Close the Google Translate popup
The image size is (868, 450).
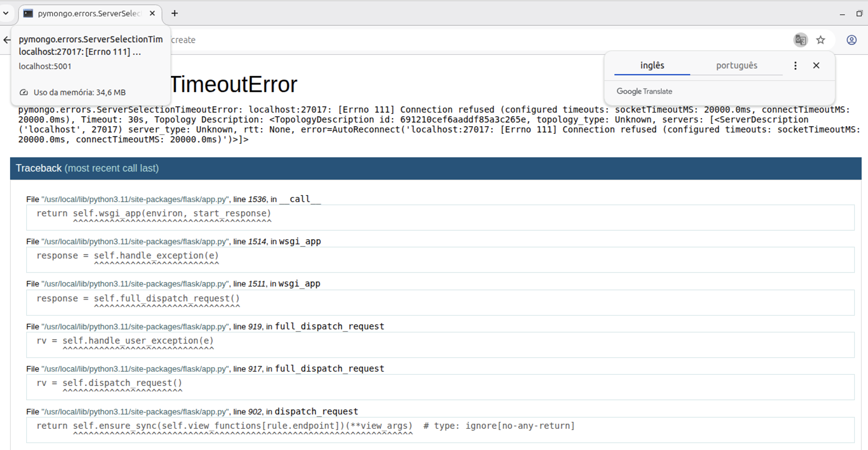pyautogui.click(x=816, y=65)
